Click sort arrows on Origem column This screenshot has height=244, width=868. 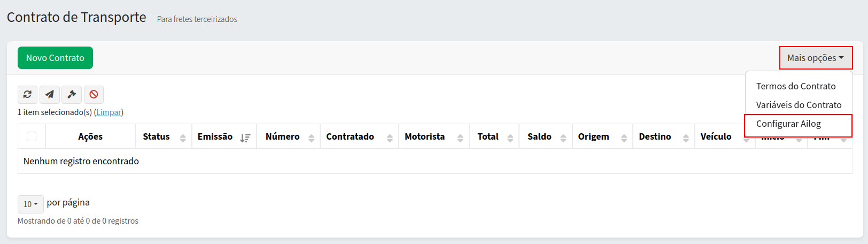point(624,138)
